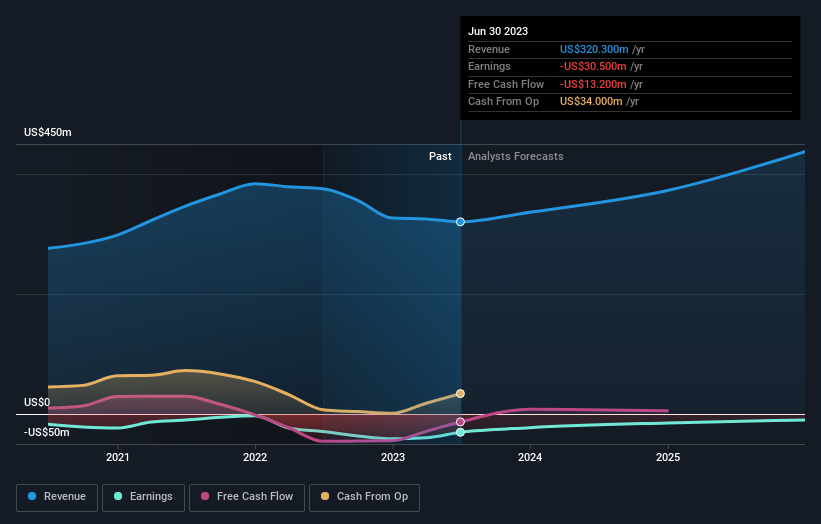Click the Analysts Forecasts label
The height and width of the screenshot is (524, 821).
(516, 157)
